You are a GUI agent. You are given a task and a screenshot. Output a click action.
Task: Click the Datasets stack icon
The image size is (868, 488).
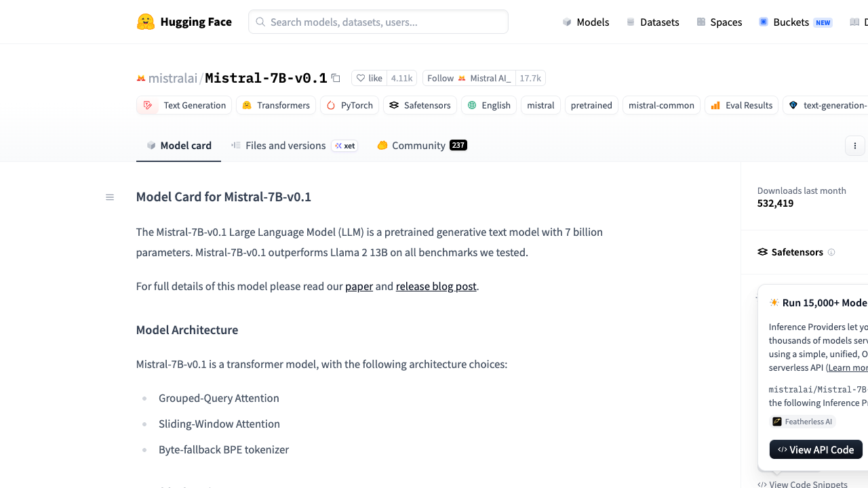coord(631,22)
